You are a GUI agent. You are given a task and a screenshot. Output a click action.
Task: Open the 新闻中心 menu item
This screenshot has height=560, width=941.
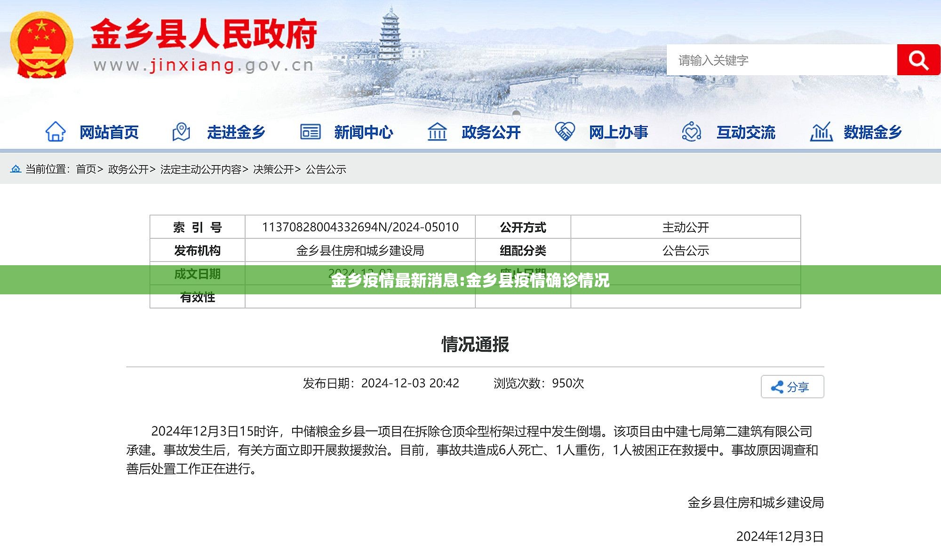pos(364,132)
